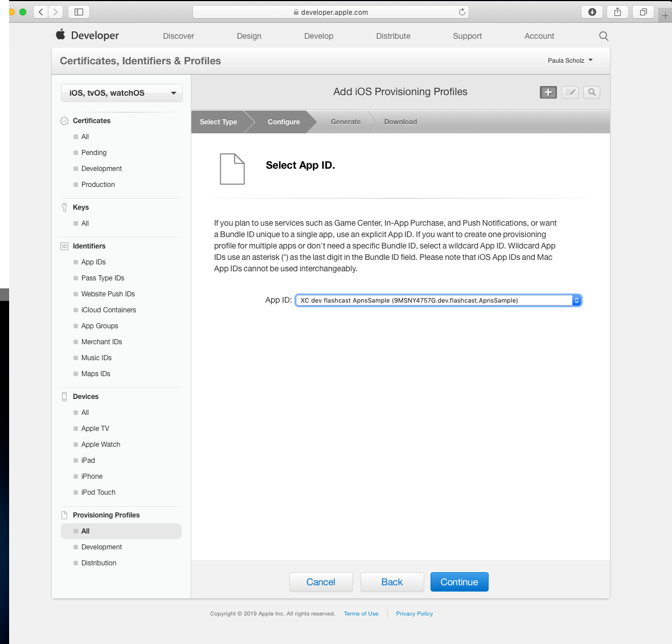Screen dimensions: 672x644
Task: Click the Safari forward navigation arrow
Action: [56, 12]
